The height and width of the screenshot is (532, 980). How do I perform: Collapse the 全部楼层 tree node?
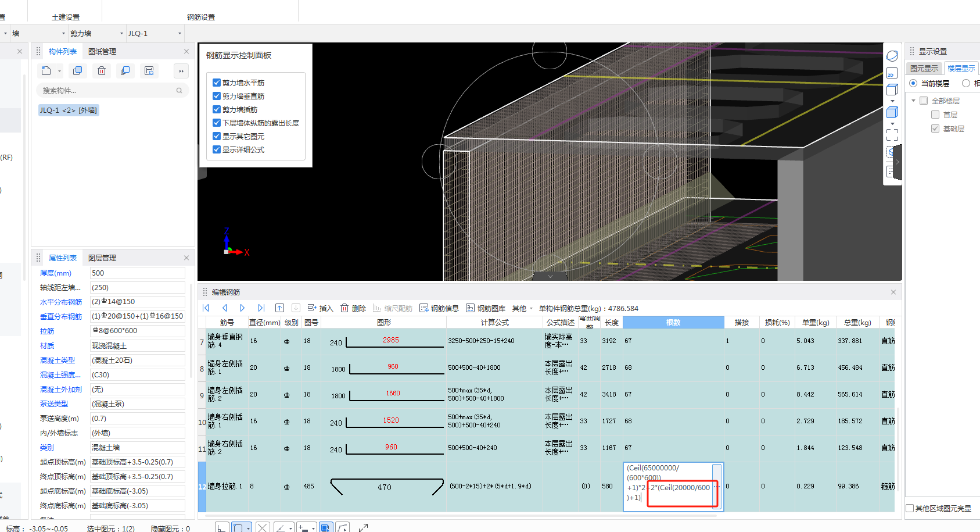[x=913, y=101]
